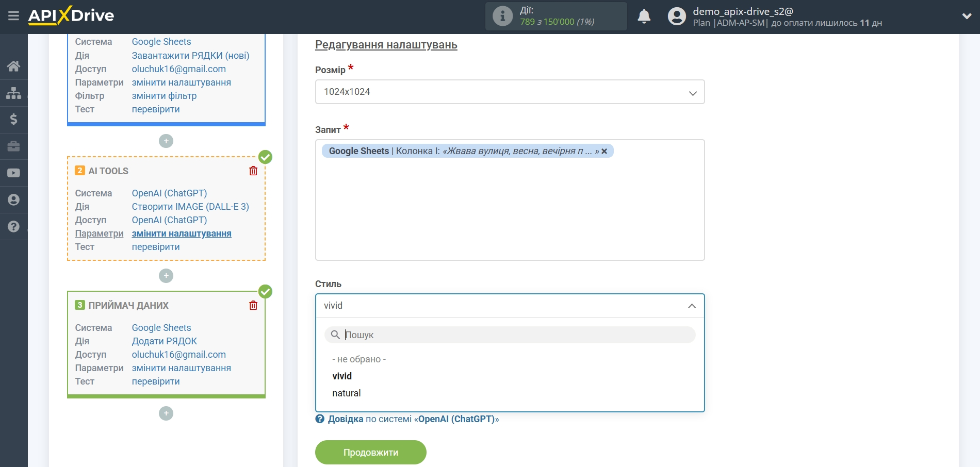The width and height of the screenshot is (980, 467).
Task: Click the Параметри label in AI TOOLS
Action: [x=99, y=233]
